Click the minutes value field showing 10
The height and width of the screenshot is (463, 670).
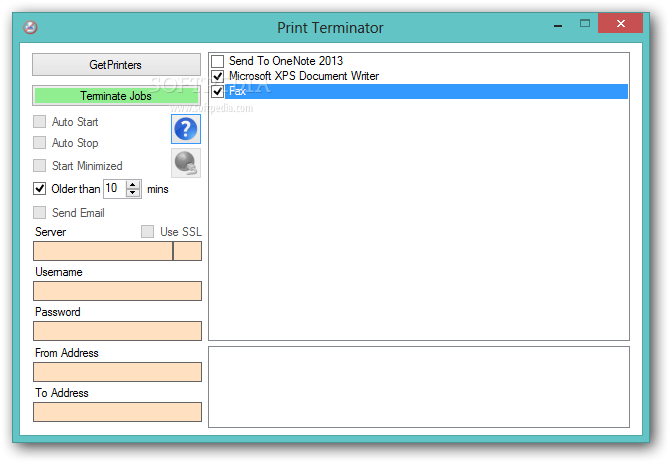pos(115,188)
